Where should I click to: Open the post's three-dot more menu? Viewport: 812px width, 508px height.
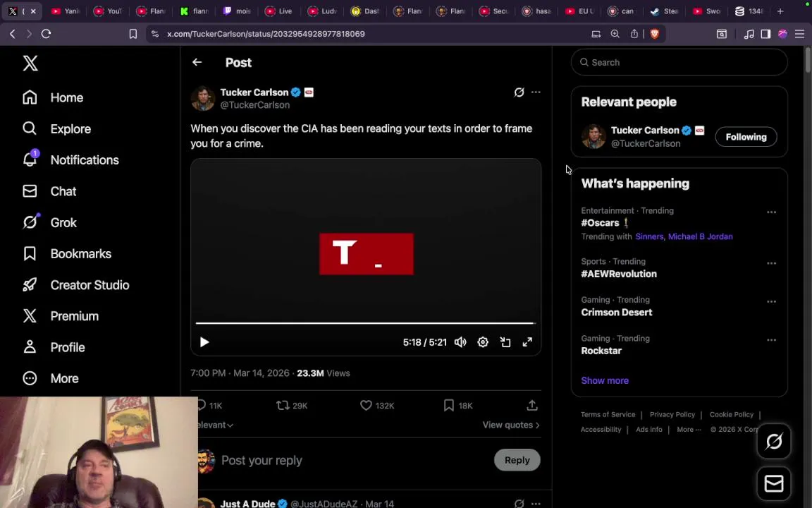[536, 92]
